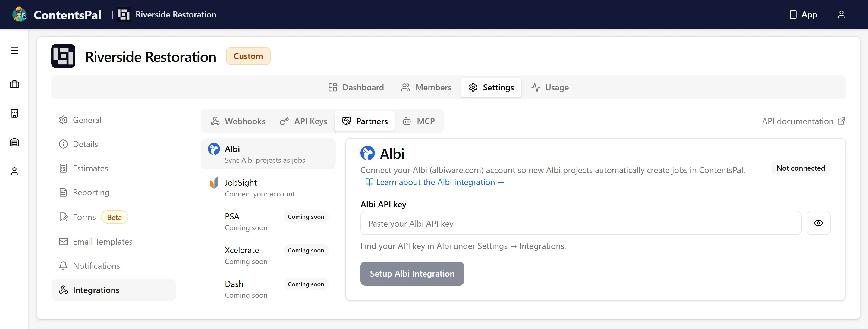Open Email Templates settings
Screen dimensions: 868x329
pyautogui.click(x=114, y=242)
